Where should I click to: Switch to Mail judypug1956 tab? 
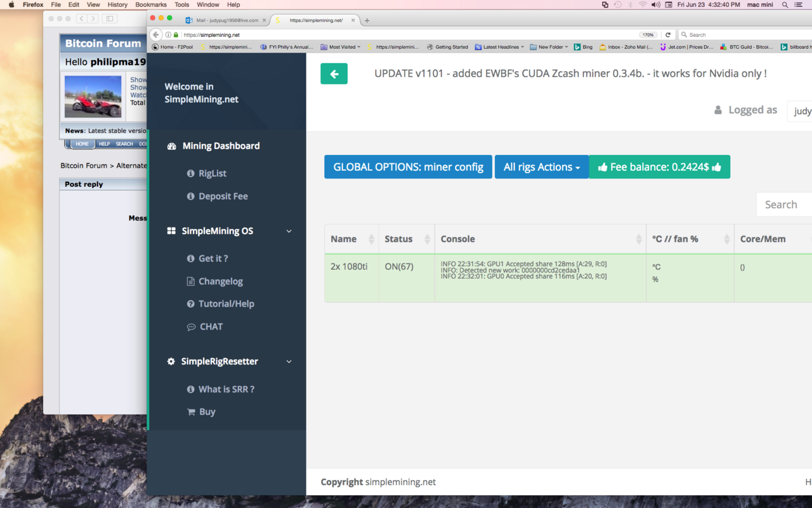coord(226,20)
